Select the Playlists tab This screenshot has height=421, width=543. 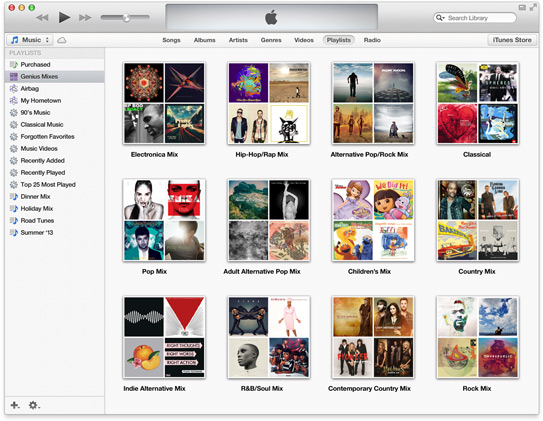point(338,40)
